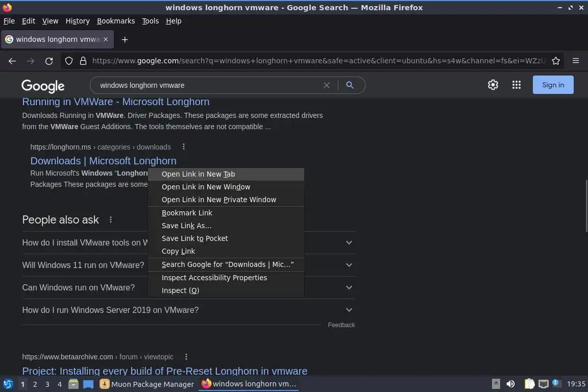Switch to workspace 3 in taskbar
588x392 pixels.
(x=47, y=384)
